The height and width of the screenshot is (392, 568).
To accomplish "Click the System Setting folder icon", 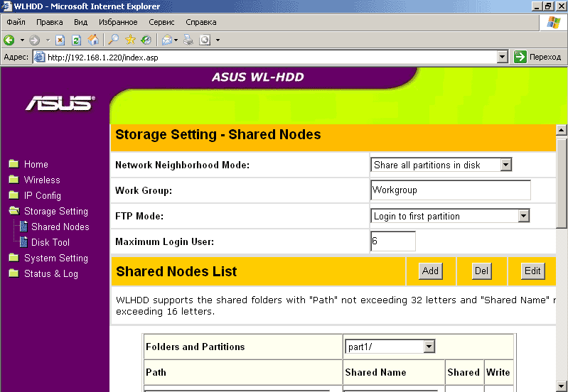I will (x=14, y=257).
